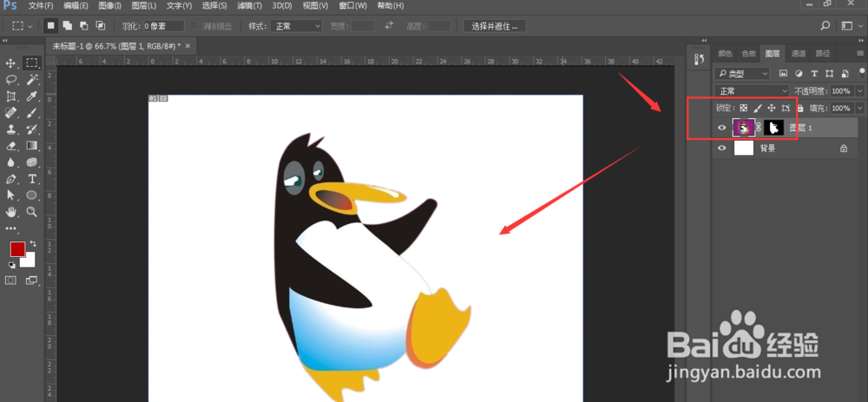Screen dimensions: 868x402
Task: Select the Healing Brush tool
Action: (10, 113)
